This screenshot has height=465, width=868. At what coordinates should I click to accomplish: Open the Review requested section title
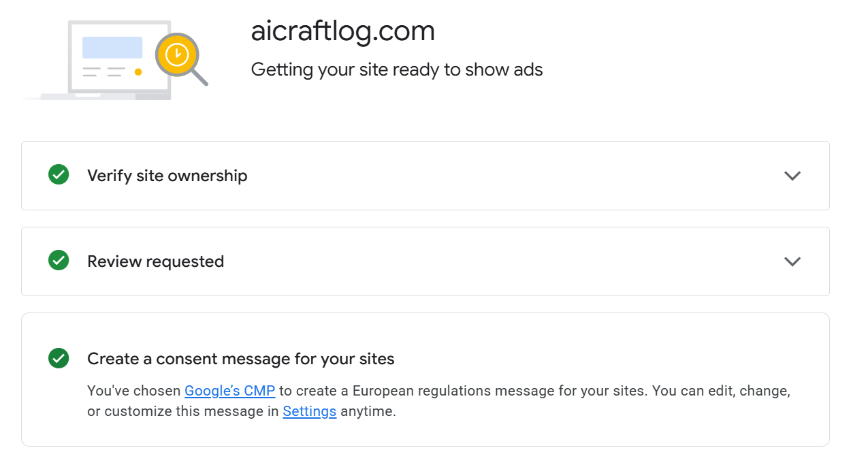155,261
